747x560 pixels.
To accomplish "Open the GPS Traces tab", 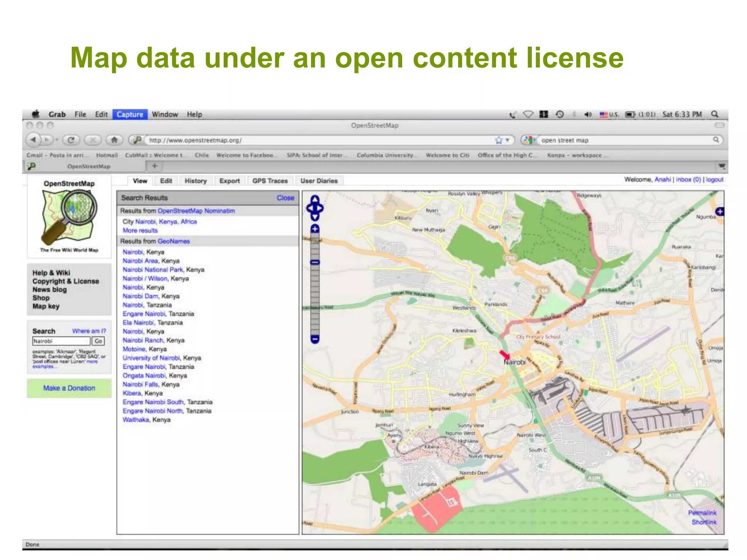I will (x=270, y=181).
